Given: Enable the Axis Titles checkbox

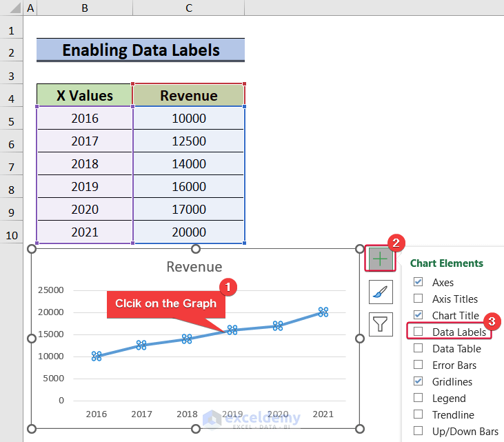Looking at the screenshot, I should (x=418, y=299).
